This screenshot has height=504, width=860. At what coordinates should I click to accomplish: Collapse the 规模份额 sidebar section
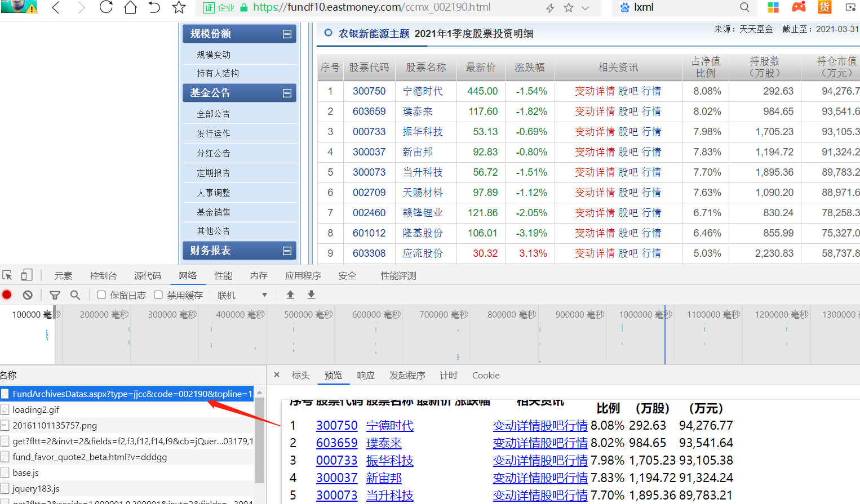click(x=287, y=34)
